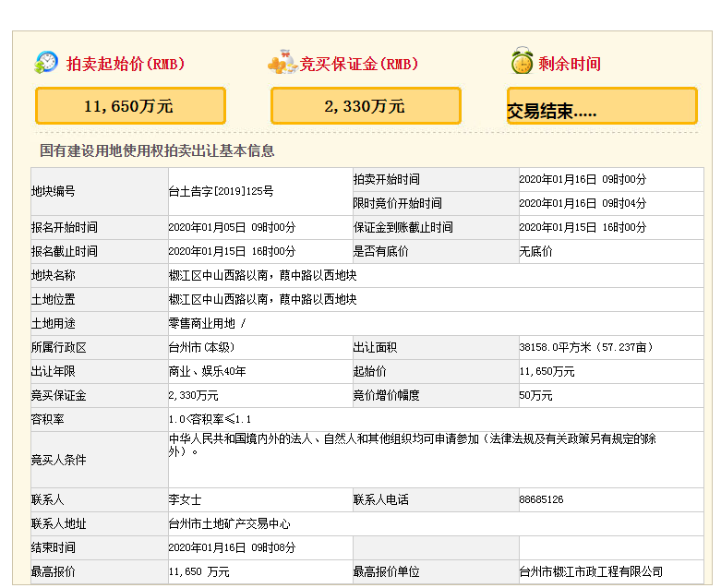This screenshot has height=588, width=721.
Task: Click the 交易结束 remaining time box
Action: [x=602, y=106]
